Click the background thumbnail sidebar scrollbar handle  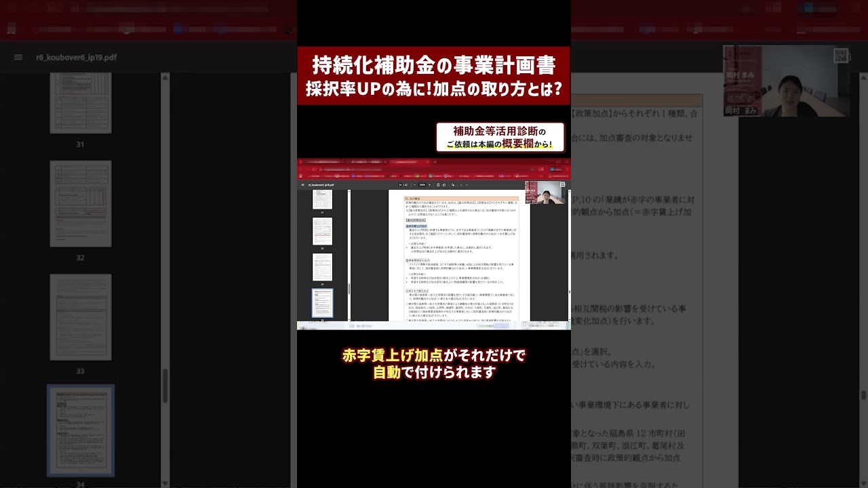coord(165,386)
